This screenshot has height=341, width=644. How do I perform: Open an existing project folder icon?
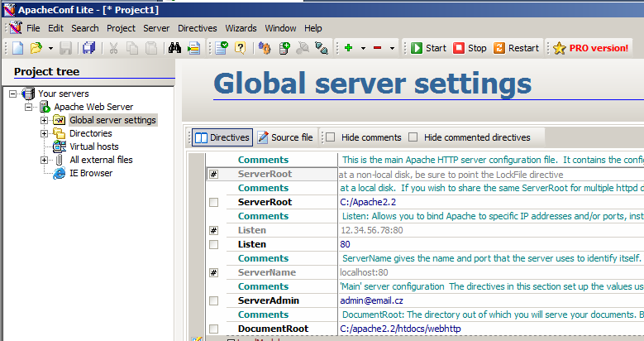point(36,48)
